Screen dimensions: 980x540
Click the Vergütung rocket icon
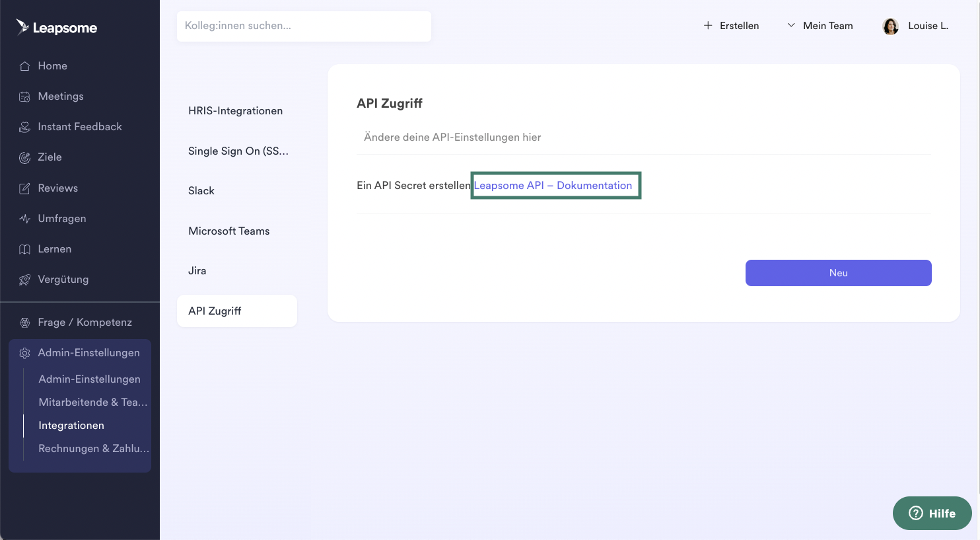pyautogui.click(x=24, y=280)
